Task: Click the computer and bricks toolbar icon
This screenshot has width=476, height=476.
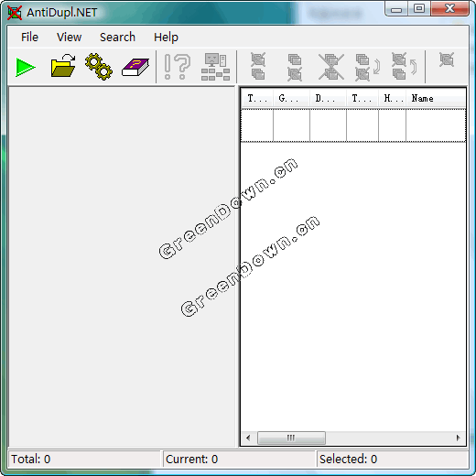Action: [215, 67]
